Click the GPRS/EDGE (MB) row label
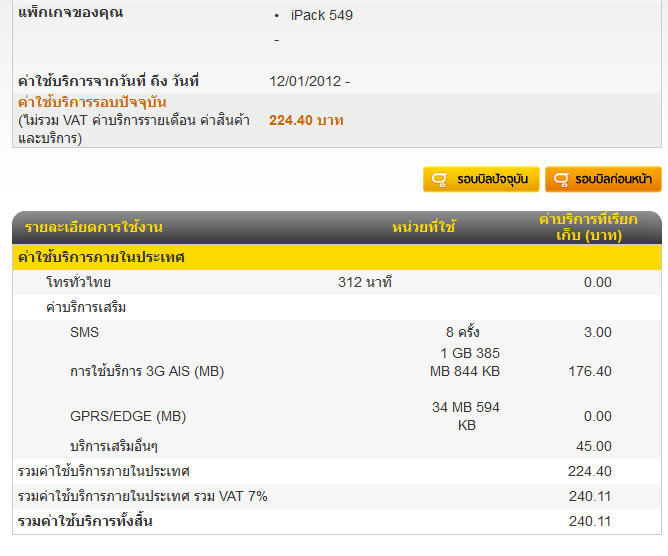Image resolution: width=668 pixels, height=556 pixels. (x=128, y=416)
